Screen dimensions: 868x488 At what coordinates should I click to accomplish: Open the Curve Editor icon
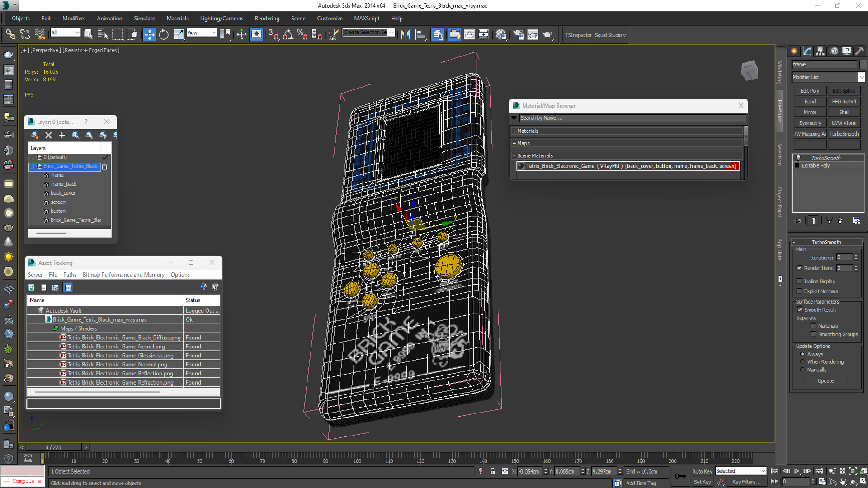pos(469,35)
